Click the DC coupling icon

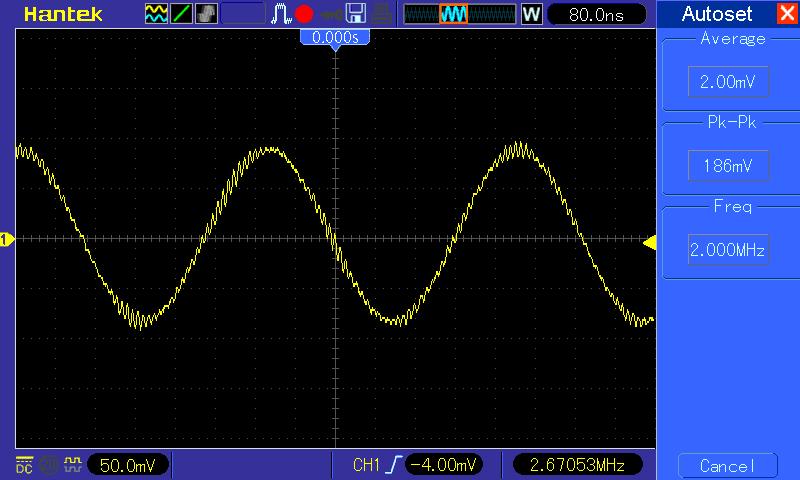pos(24,465)
